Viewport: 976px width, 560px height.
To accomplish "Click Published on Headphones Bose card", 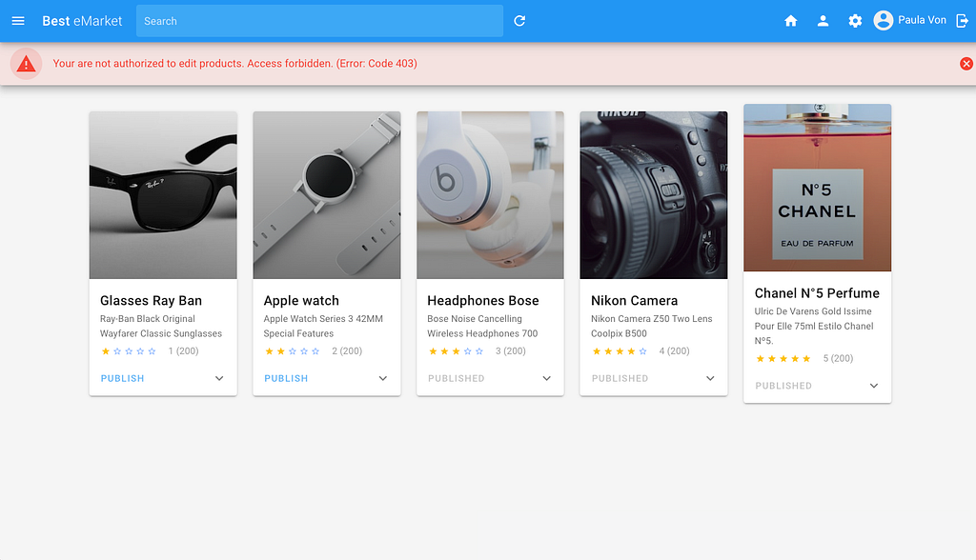I will pyautogui.click(x=457, y=378).
